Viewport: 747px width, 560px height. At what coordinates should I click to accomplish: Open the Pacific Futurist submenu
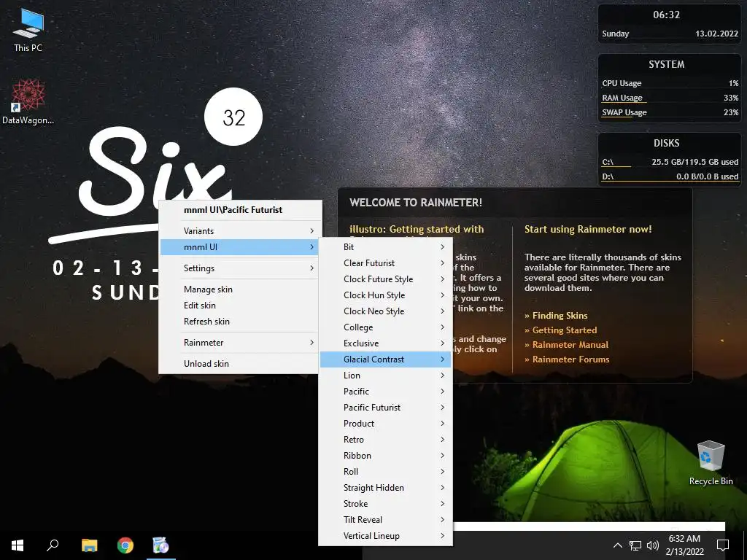[x=385, y=408]
